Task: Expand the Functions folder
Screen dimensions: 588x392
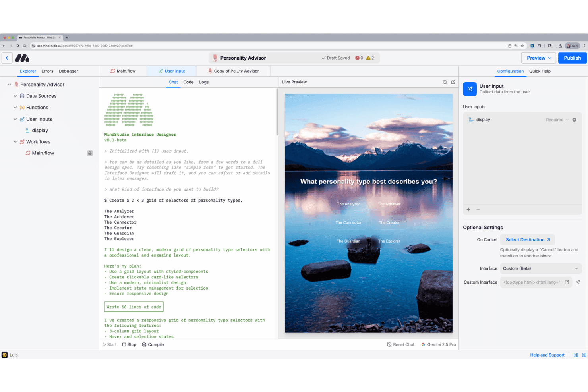Action: click(15, 108)
